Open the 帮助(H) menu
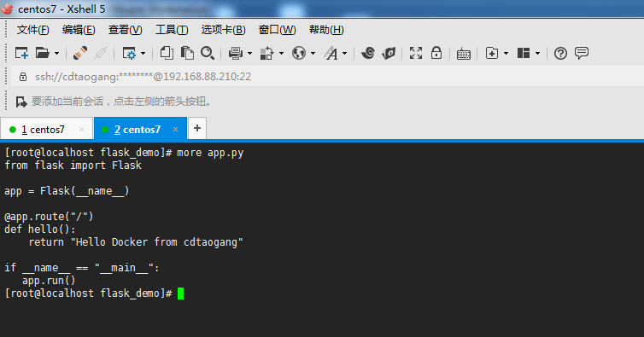The height and width of the screenshot is (337, 644). click(x=326, y=30)
